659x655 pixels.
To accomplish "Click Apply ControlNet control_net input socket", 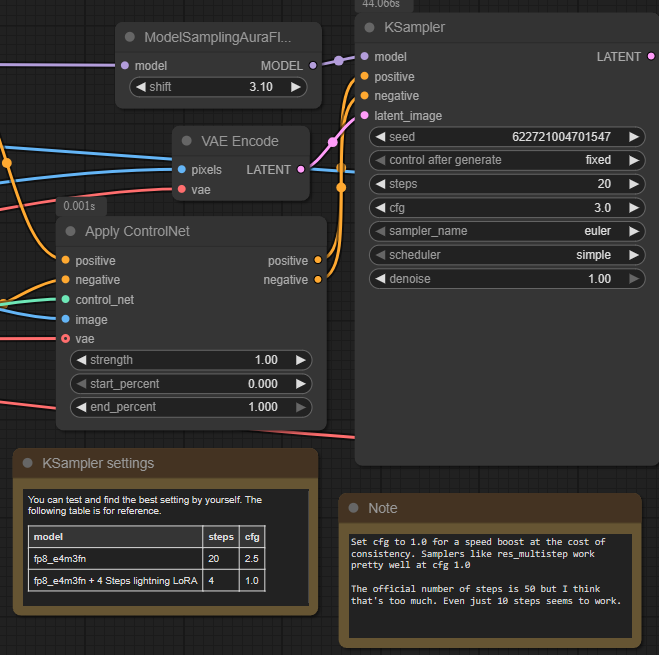I will click(66, 299).
